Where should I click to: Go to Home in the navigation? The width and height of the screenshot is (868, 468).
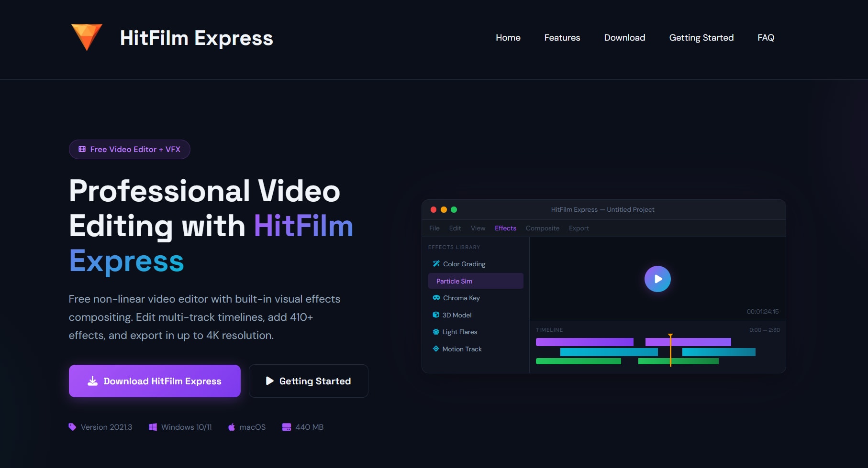508,37
